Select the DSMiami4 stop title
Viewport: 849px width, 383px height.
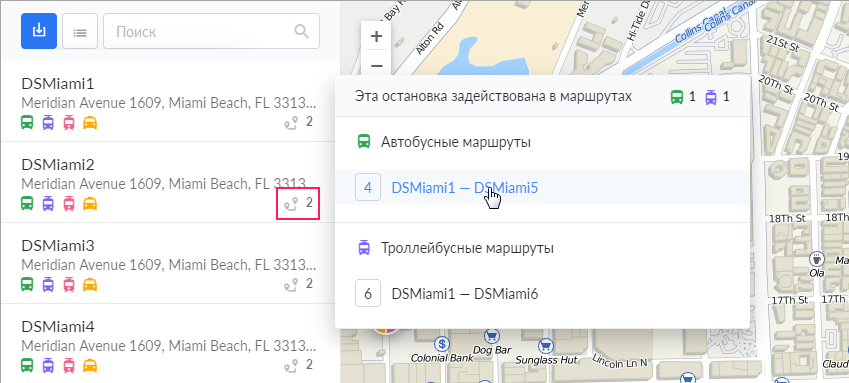[58, 327]
